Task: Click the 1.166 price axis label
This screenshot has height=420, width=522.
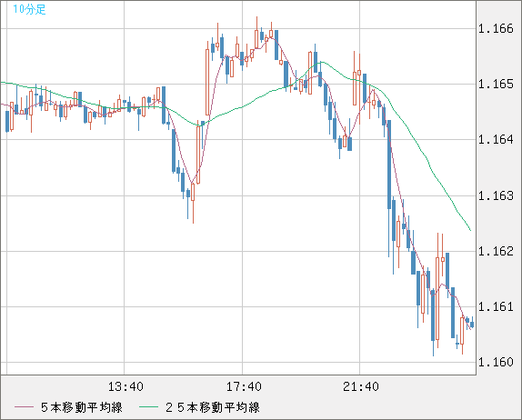Action: (x=496, y=28)
